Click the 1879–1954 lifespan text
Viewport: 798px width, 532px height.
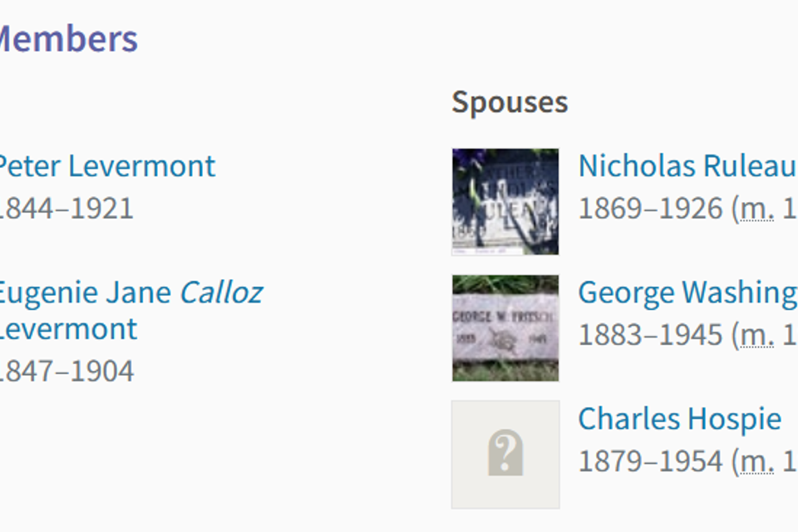650,461
